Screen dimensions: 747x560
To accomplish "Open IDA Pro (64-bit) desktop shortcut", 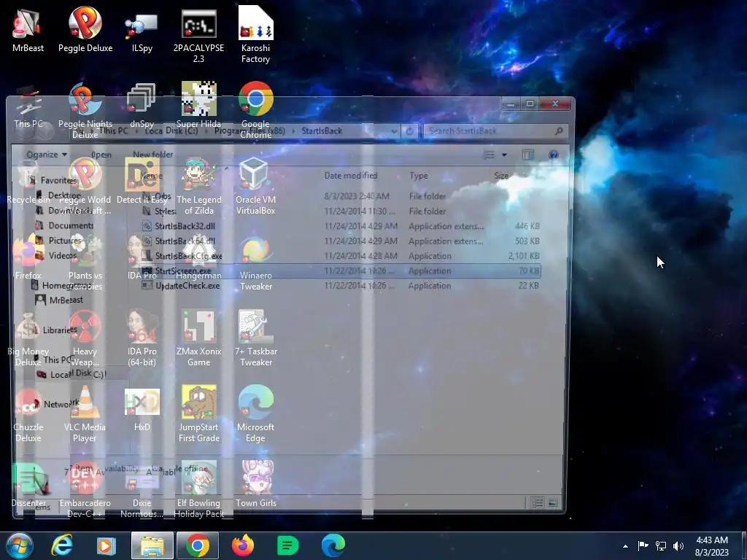I will pyautogui.click(x=142, y=338).
